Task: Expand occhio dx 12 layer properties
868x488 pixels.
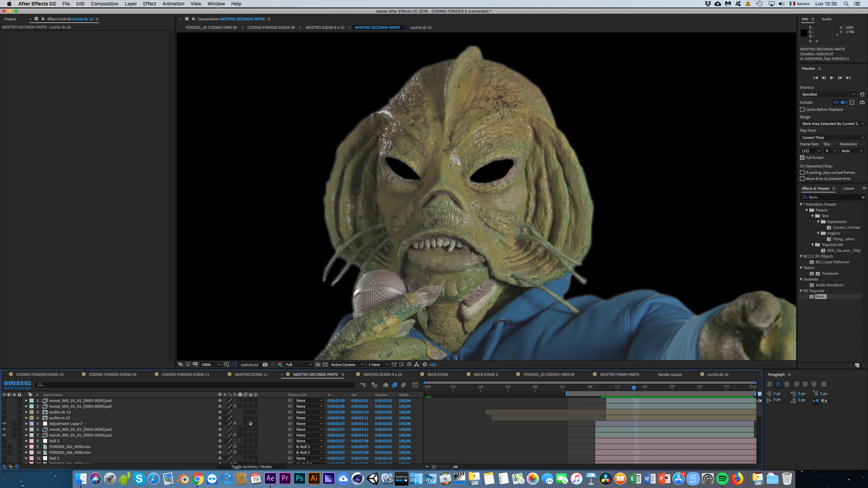Action: (26, 412)
